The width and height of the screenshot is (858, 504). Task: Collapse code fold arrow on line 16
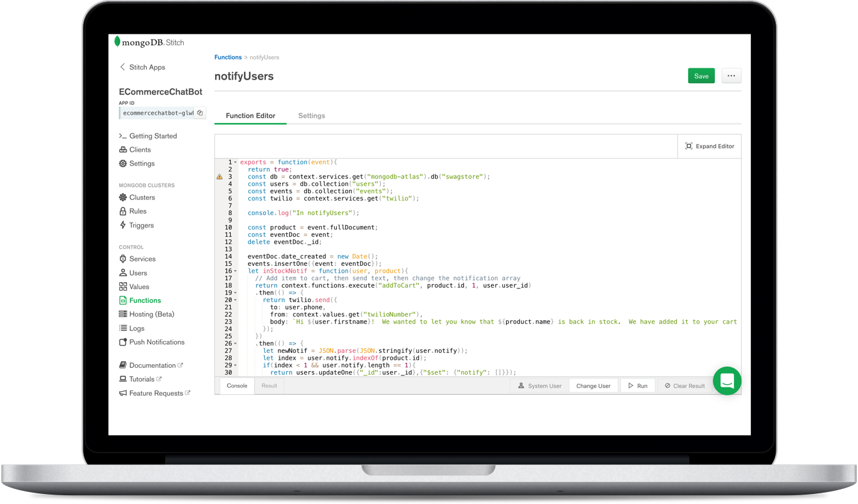point(236,271)
